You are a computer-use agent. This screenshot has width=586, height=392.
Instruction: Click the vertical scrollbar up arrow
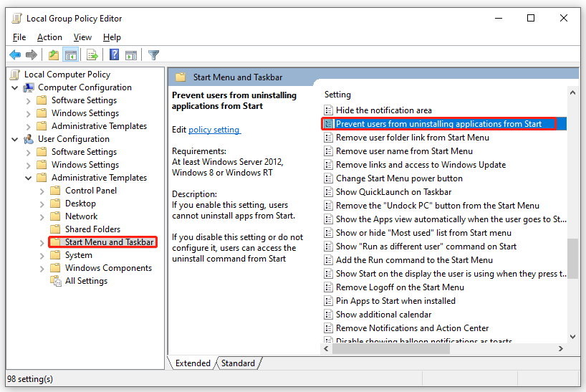572,92
